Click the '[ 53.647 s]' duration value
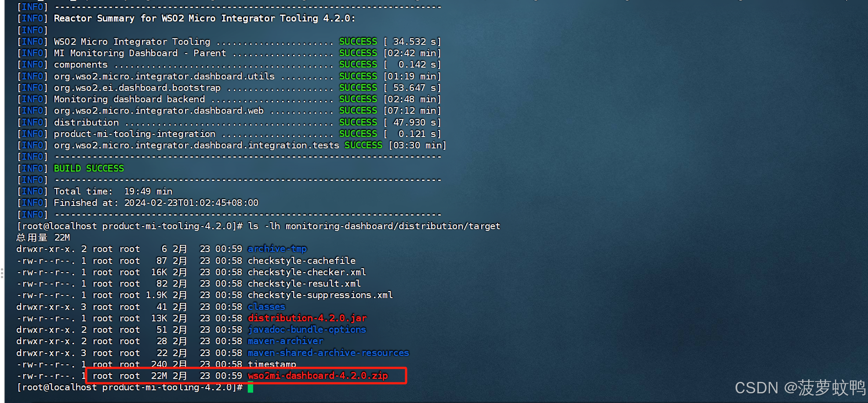This screenshot has width=868, height=403. (412, 88)
